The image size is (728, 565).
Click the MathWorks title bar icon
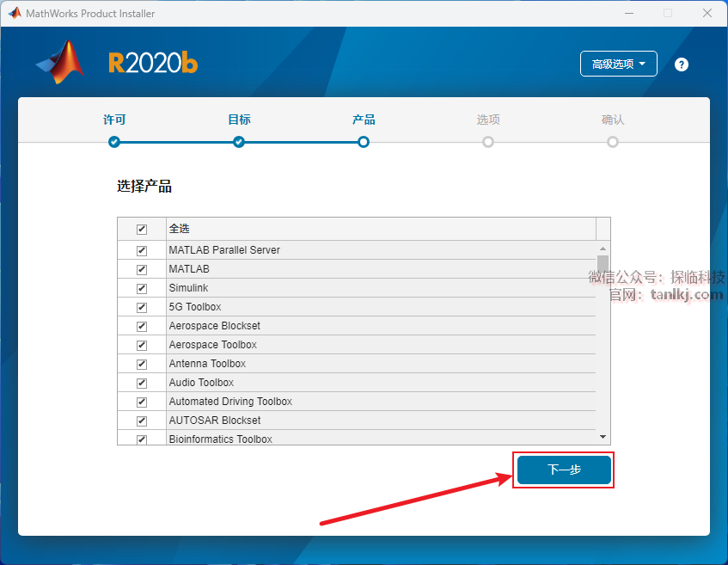coord(15,13)
